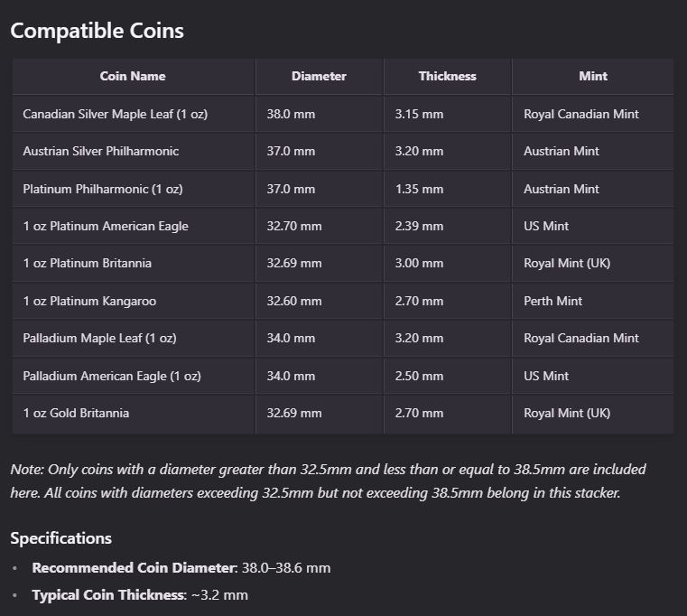Select the 1 oz Platinum Britannia cell
This screenshot has height=616, width=687.
pos(87,264)
